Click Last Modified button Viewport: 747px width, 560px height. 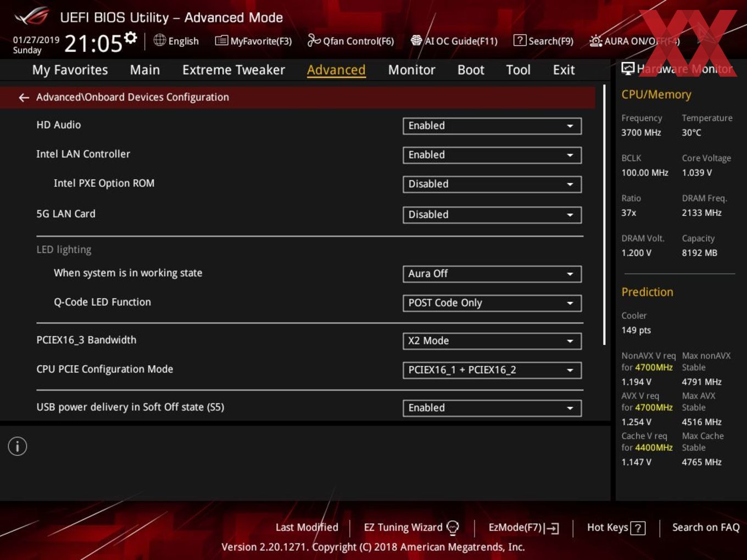click(306, 528)
